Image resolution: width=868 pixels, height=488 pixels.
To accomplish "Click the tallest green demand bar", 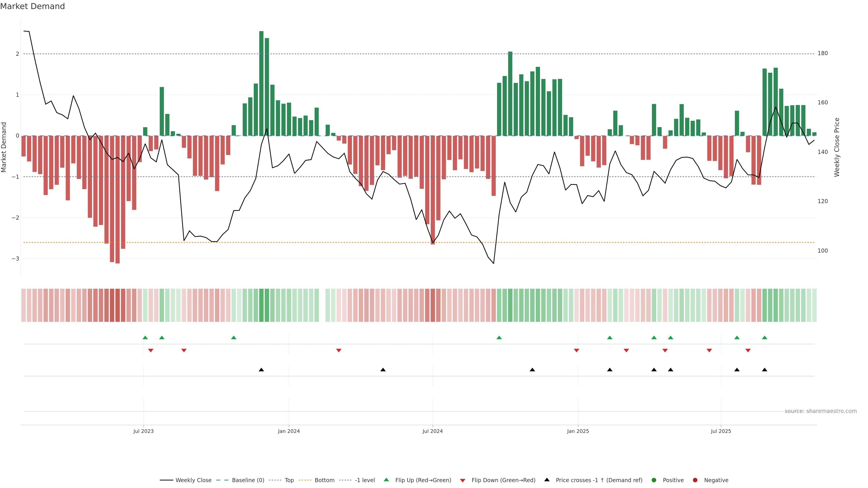I will [261, 83].
